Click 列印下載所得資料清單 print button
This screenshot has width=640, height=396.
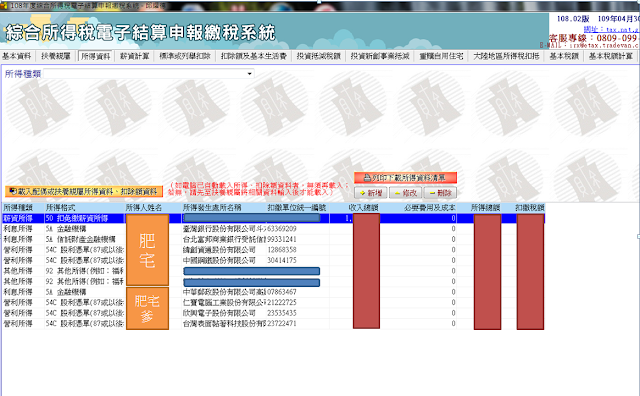tap(405, 178)
